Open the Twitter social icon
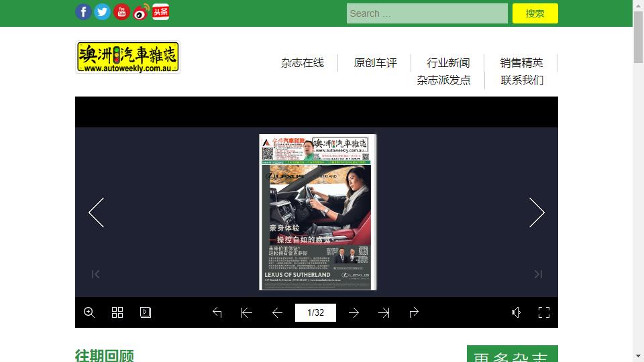The height and width of the screenshot is (362, 644). [102, 12]
